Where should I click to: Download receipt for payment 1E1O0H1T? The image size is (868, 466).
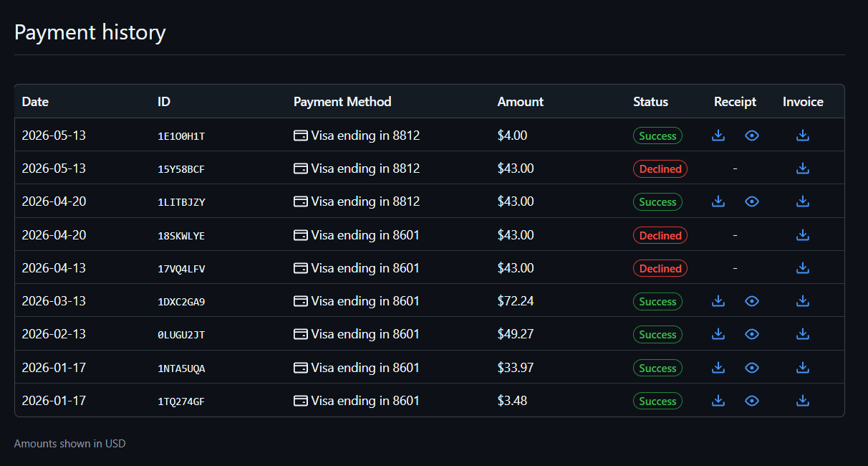(x=718, y=135)
